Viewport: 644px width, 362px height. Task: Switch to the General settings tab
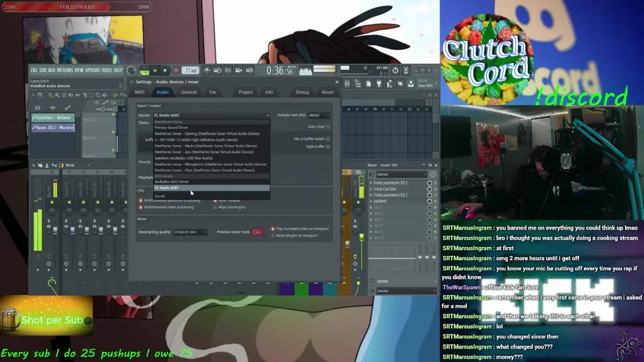click(x=189, y=92)
